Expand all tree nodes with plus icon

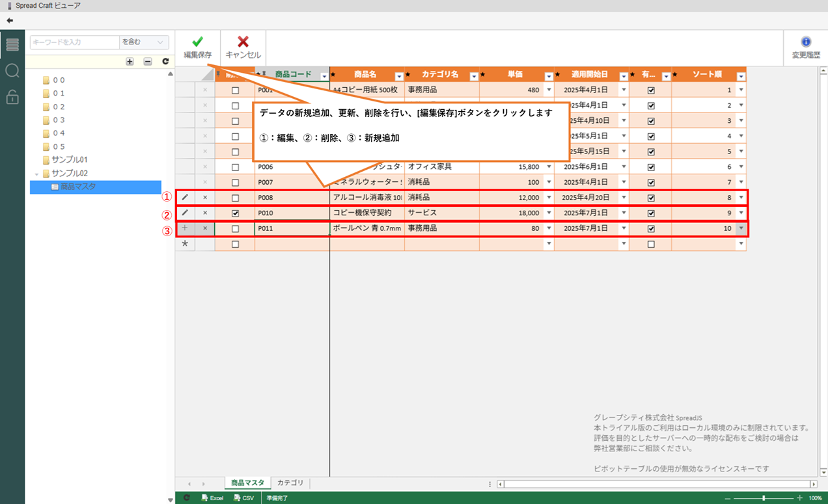(130, 61)
